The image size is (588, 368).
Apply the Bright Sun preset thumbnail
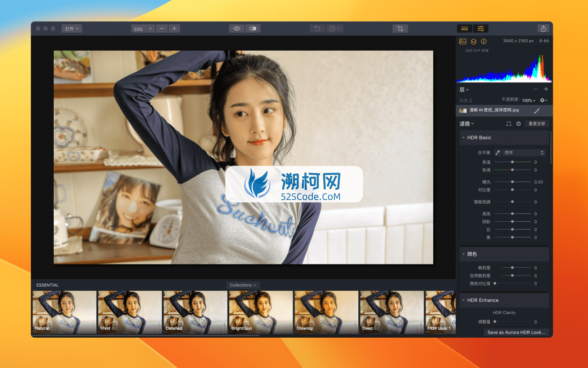click(261, 312)
